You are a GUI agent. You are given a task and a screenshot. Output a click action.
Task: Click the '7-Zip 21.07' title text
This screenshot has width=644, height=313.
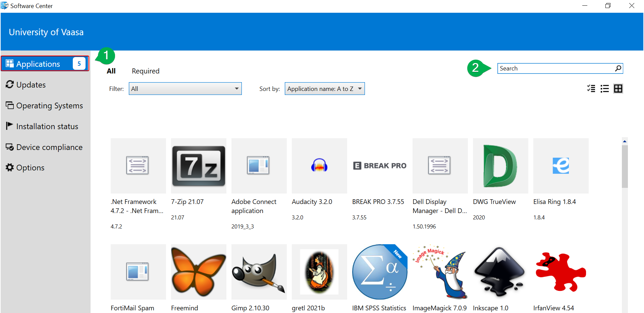tap(187, 202)
